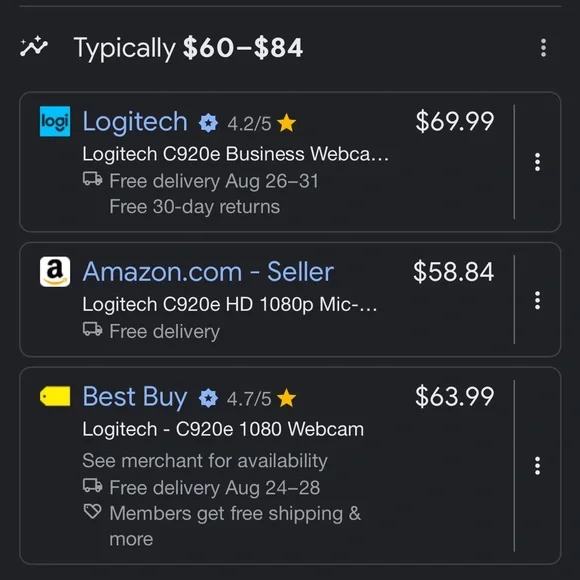Open more options for Amazon listing
Viewport: 580px width, 580px height.
[x=537, y=300]
